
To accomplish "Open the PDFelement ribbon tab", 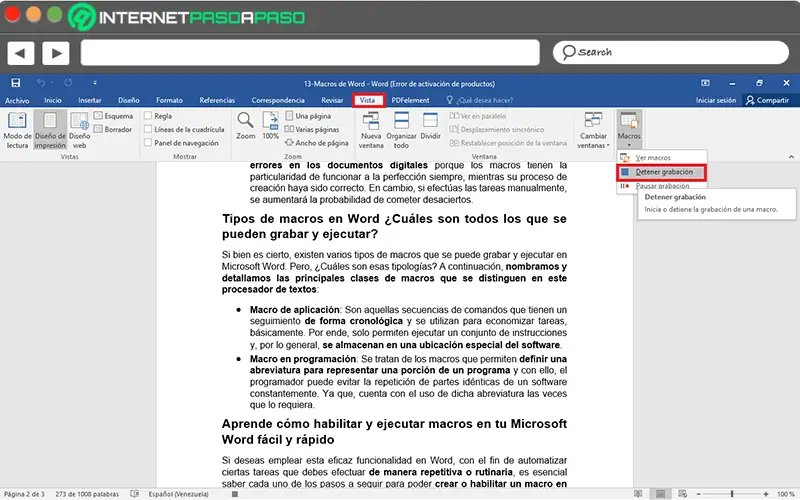I will pos(410,101).
